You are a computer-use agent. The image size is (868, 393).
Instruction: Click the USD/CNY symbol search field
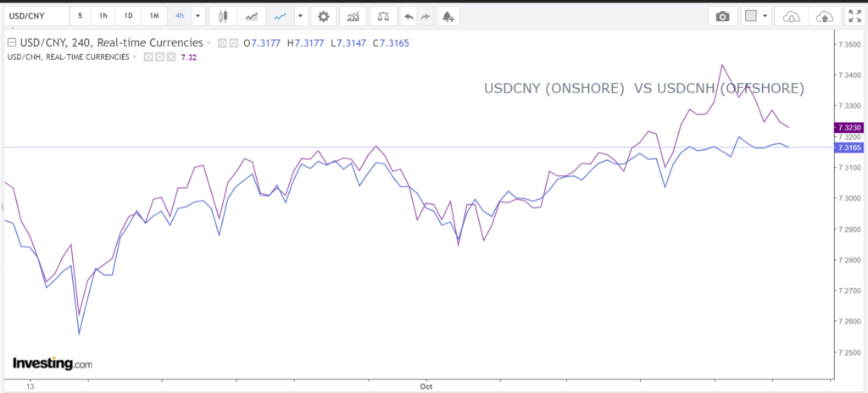[x=34, y=16]
